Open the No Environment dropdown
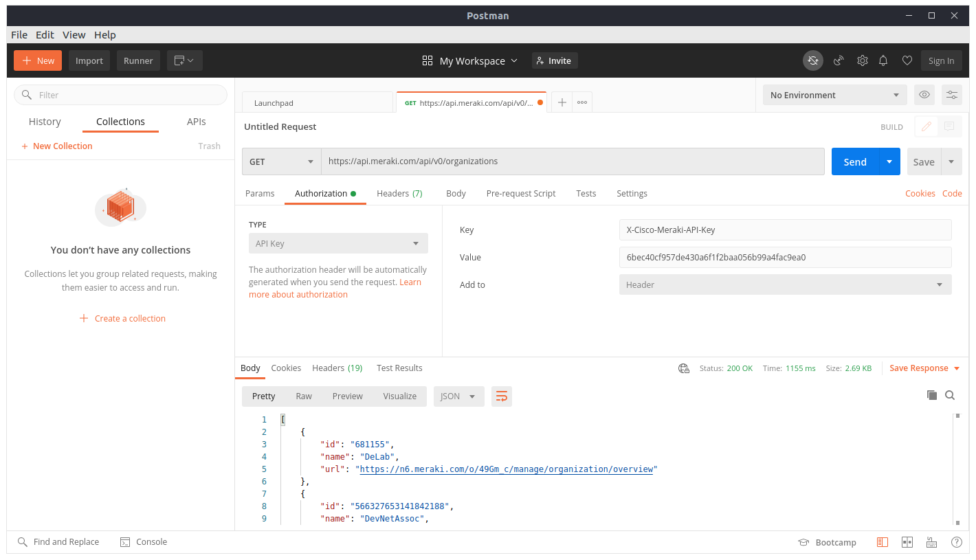Viewport: 976px width, 560px height. pos(834,95)
